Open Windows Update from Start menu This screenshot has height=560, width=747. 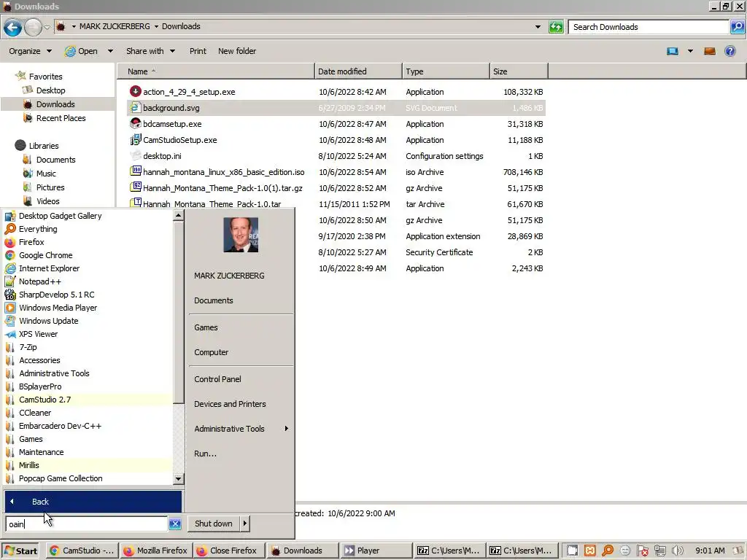[48, 321]
